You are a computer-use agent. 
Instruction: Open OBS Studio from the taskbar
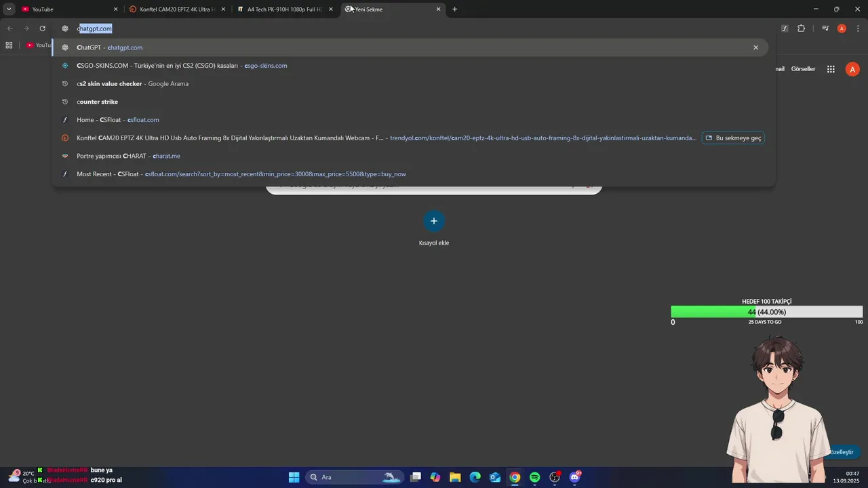coord(555,477)
